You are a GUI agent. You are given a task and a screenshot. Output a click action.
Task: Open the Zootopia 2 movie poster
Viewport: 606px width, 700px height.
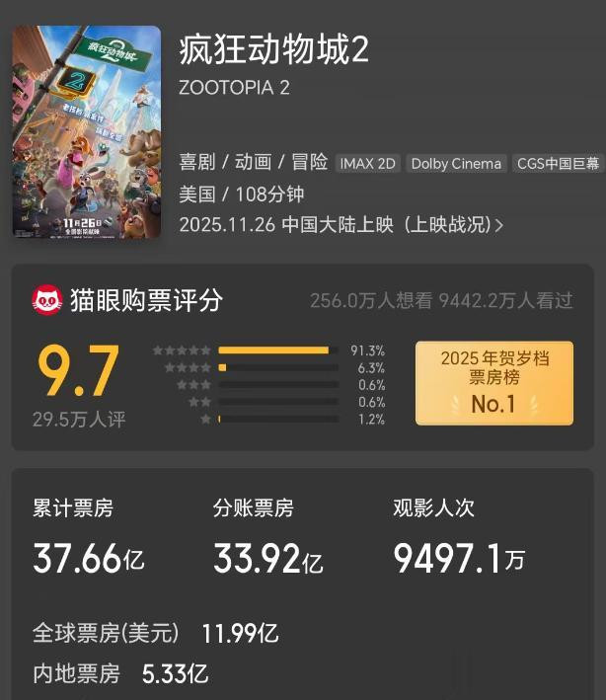[x=87, y=131]
